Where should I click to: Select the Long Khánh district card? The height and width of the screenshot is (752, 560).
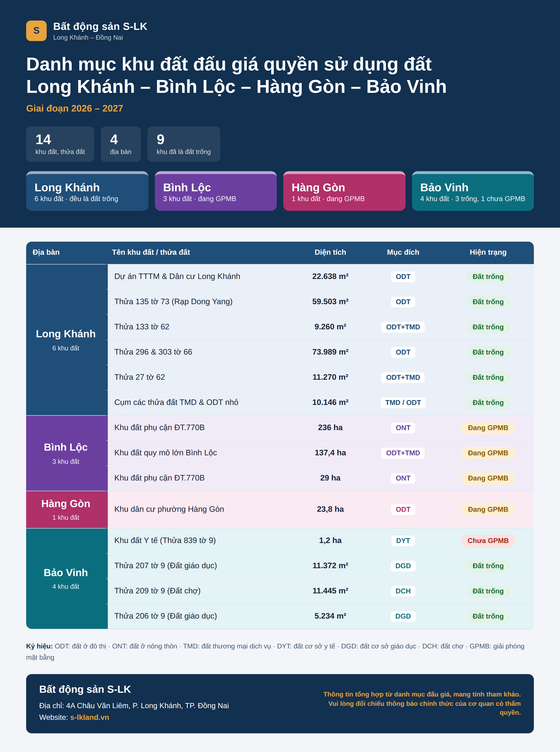[x=87, y=191]
